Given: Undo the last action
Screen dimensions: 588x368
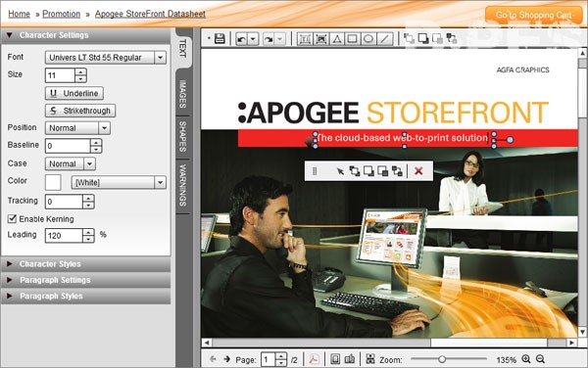Looking at the screenshot, I should click(x=242, y=39).
